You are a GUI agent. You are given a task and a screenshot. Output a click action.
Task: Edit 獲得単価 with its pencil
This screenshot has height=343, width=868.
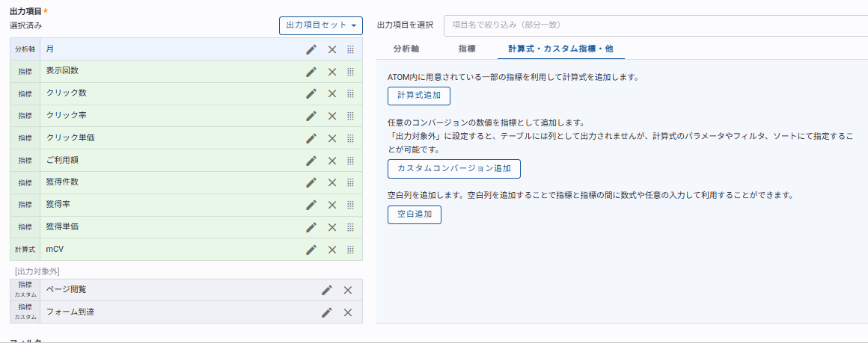click(311, 227)
